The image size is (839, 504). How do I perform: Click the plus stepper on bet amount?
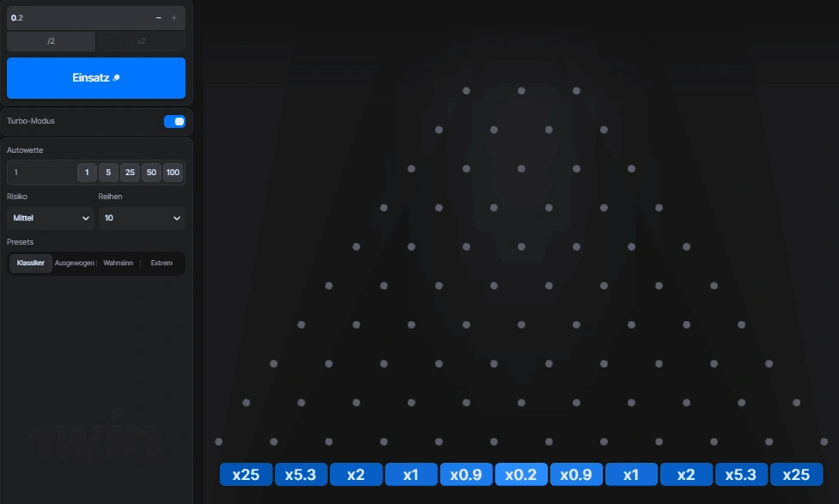point(174,18)
